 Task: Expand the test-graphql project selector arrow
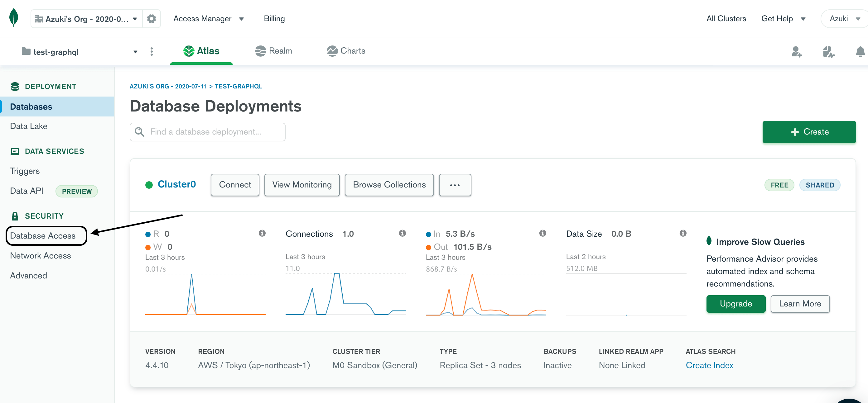135,52
